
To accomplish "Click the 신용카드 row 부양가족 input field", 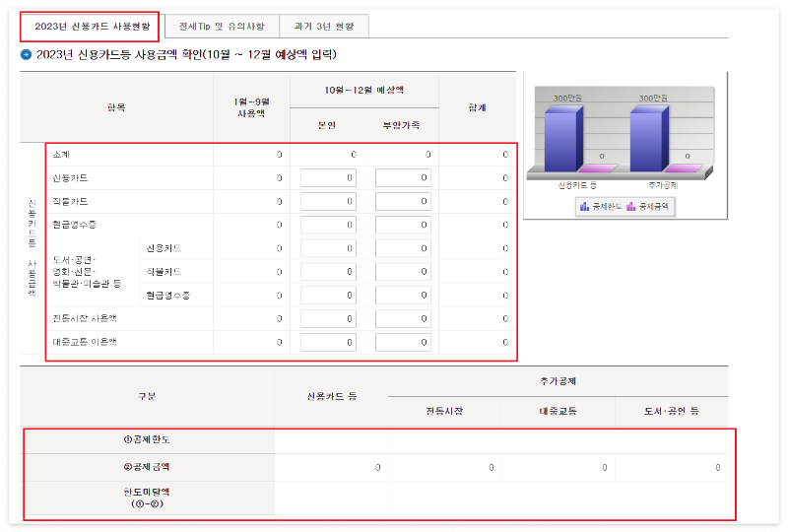I will tap(403, 178).
